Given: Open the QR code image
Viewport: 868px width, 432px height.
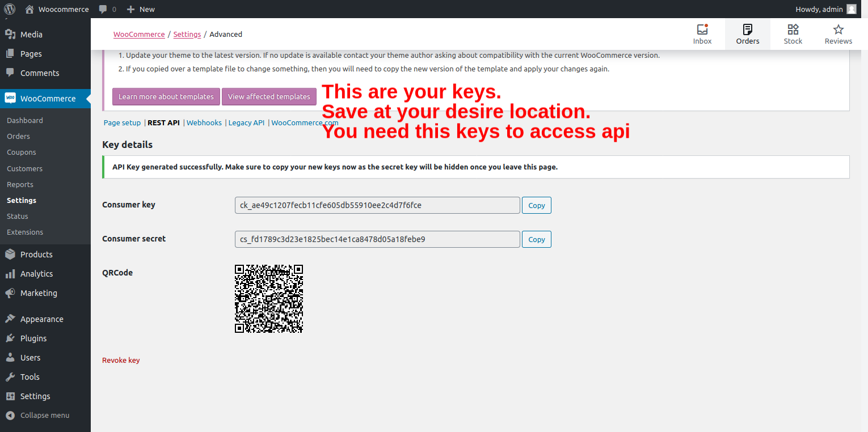Looking at the screenshot, I should pyautogui.click(x=269, y=299).
